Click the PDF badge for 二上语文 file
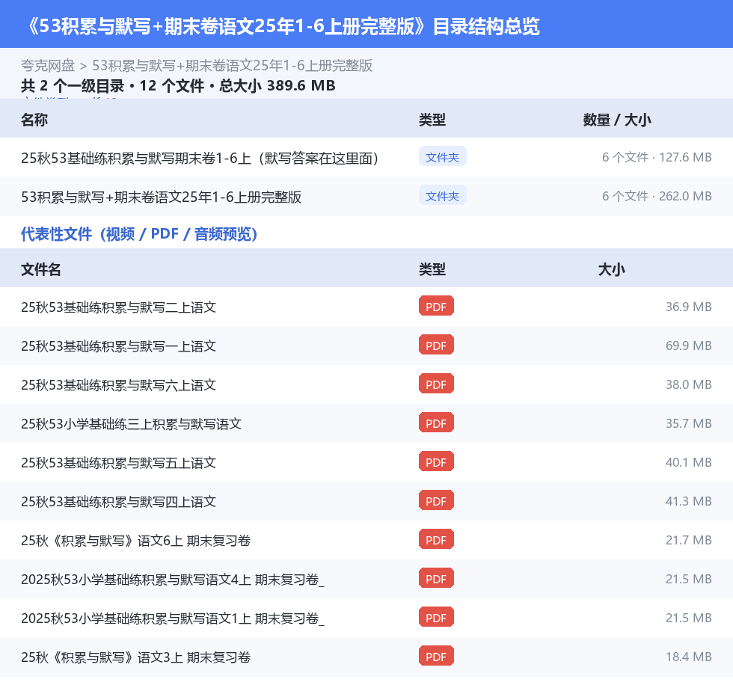733x700 pixels. (x=436, y=306)
